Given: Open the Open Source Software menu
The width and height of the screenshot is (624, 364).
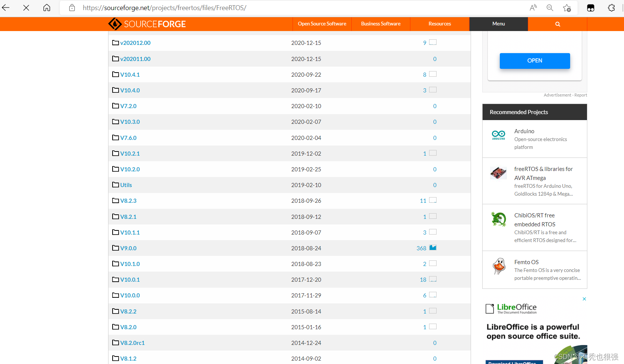Looking at the screenshot, I should click(322, 24).
